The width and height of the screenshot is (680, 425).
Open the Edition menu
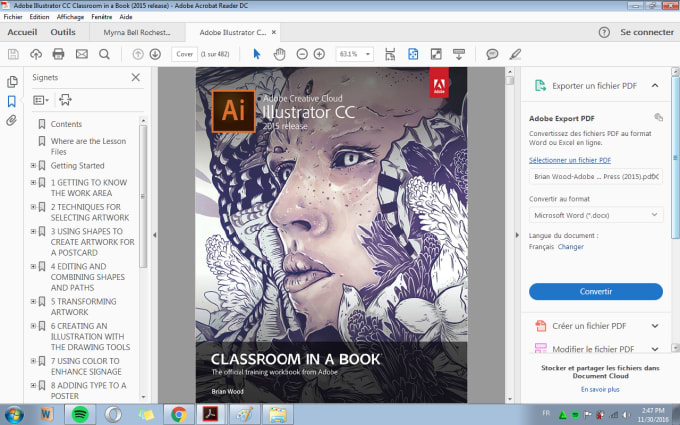39,16
